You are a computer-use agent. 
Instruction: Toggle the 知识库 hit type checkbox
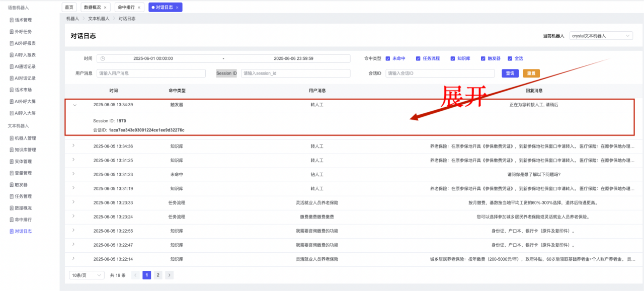[453, 58]
